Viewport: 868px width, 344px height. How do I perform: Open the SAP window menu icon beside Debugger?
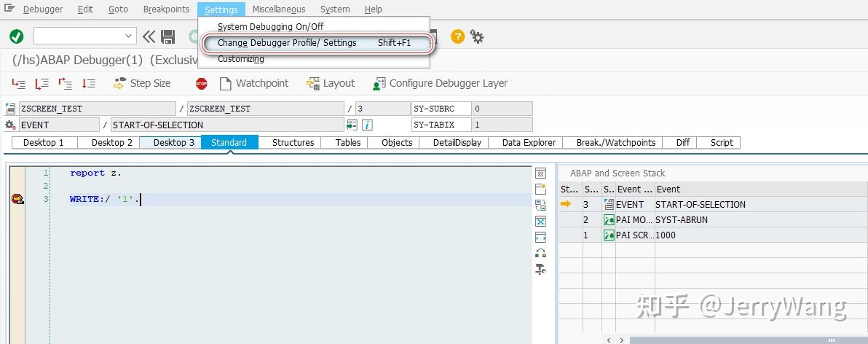9,9
